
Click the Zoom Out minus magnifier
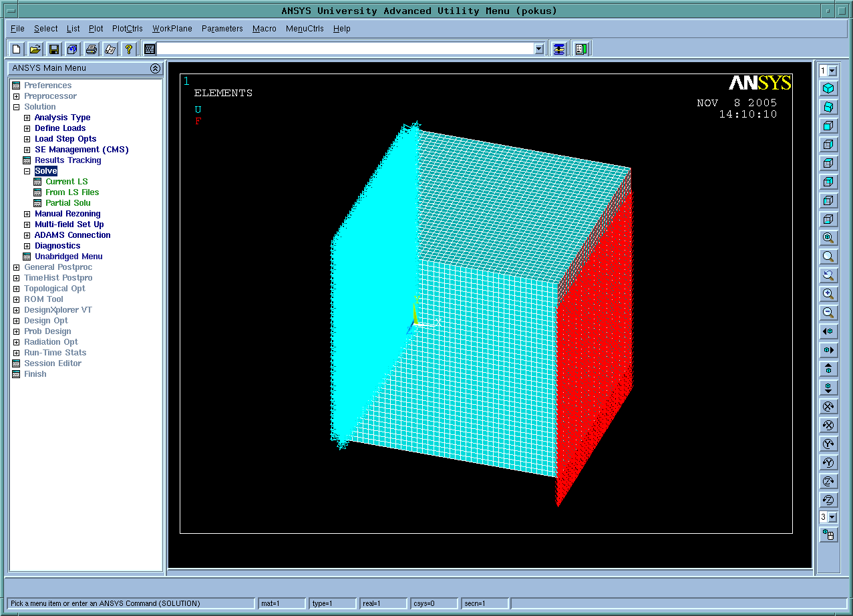tap(828, 313)
